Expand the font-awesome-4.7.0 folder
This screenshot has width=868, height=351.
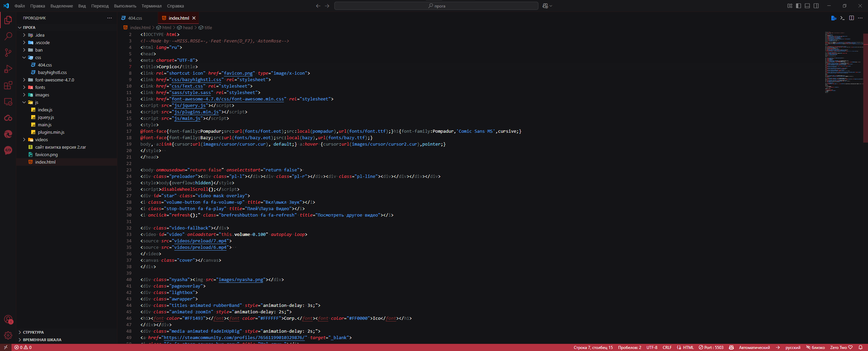[x=24, y=80]
